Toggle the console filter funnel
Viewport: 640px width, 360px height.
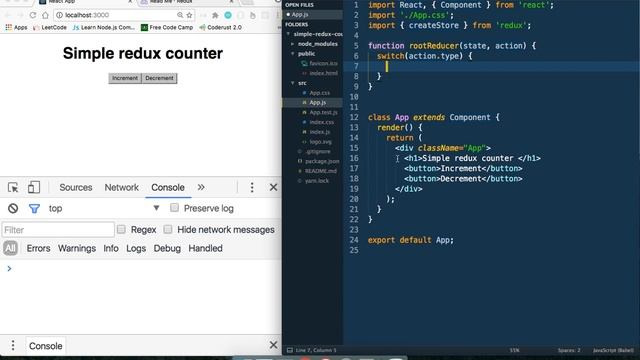[x=34, y=209]
